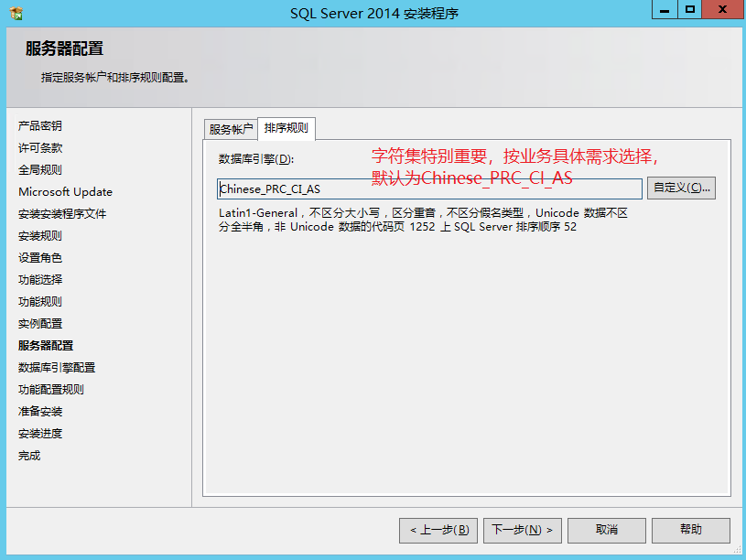Maximize the installer window
Image resolution: width=746 pixels, height=560 pixels.
pyautogui.click(x=689, y=9)
